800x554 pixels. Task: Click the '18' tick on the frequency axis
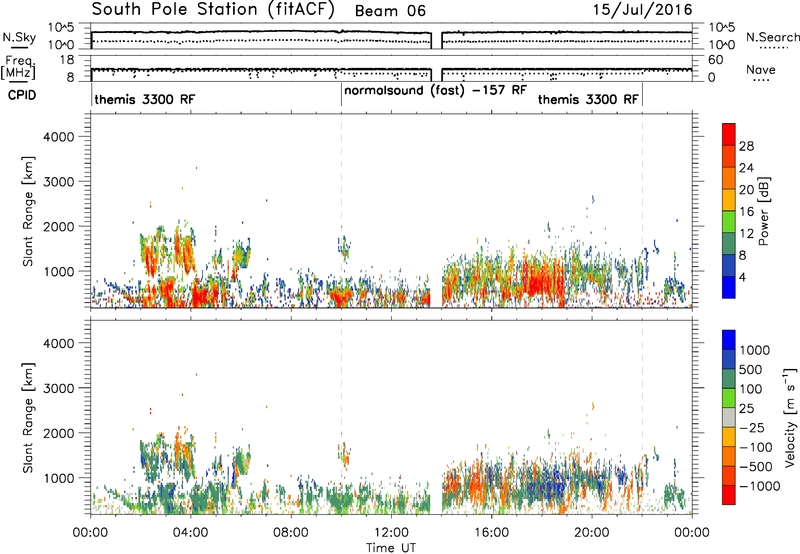click(67, 60)
